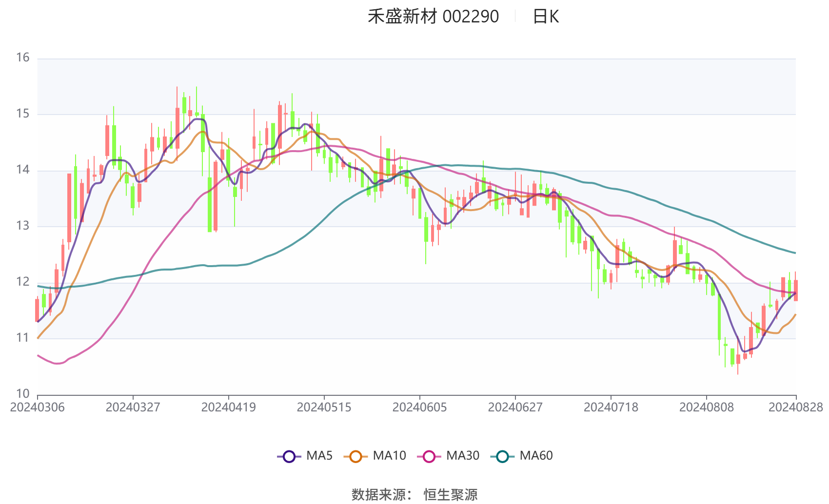The image size is (829, 504).
Task: Click the y-axis value 13
Action: coord(23,226)
